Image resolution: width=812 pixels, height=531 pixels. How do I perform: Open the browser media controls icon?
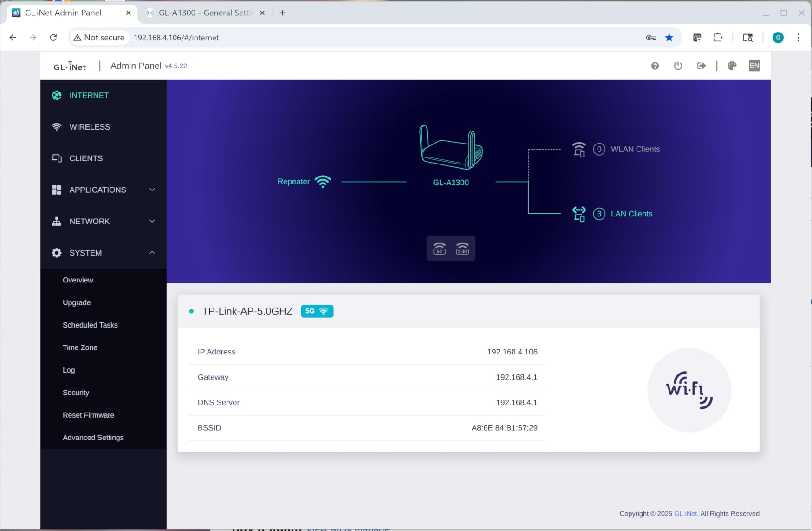[x=697, y=38]
